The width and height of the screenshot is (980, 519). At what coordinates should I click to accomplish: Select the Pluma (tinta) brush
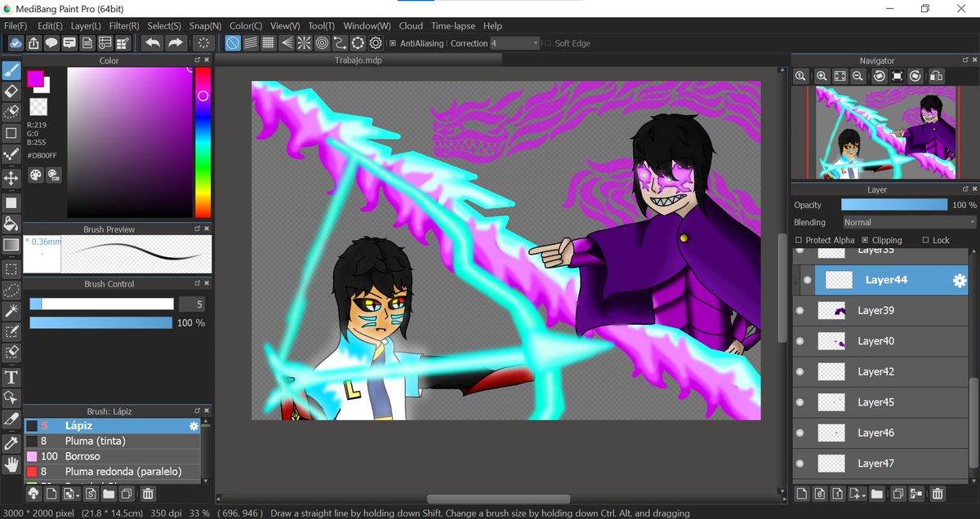click(x=112, y=441)
